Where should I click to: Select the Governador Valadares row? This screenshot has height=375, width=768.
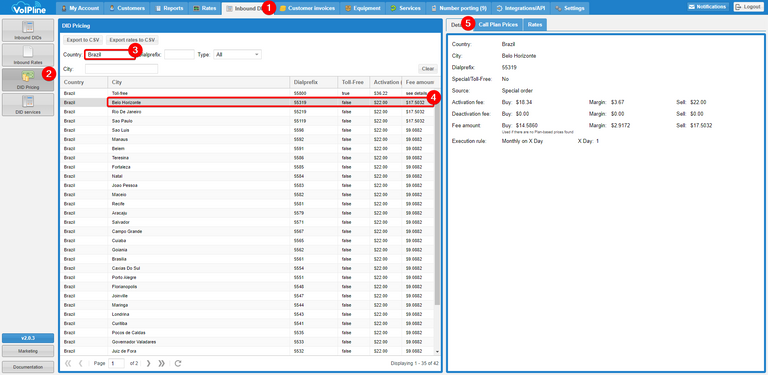pos(247,342)
